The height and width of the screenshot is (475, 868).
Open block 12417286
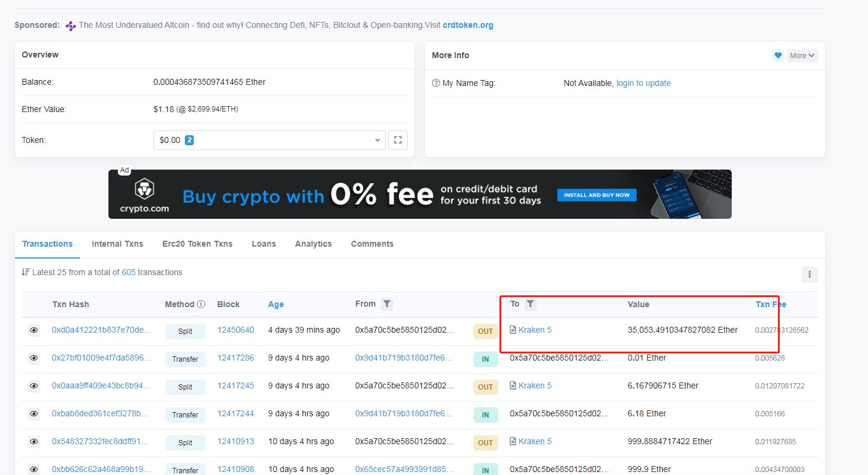click(x=236, y=358)
